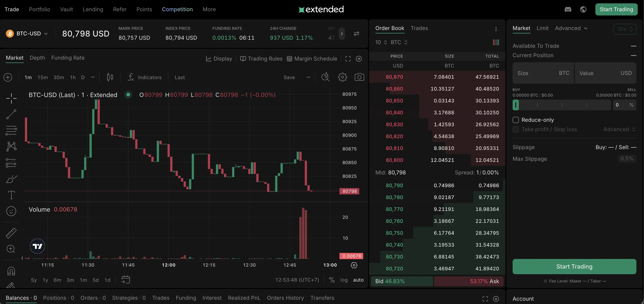644x304 pixels.
Task: Open the Funding Rate tab
Action: tap(68, 58)
